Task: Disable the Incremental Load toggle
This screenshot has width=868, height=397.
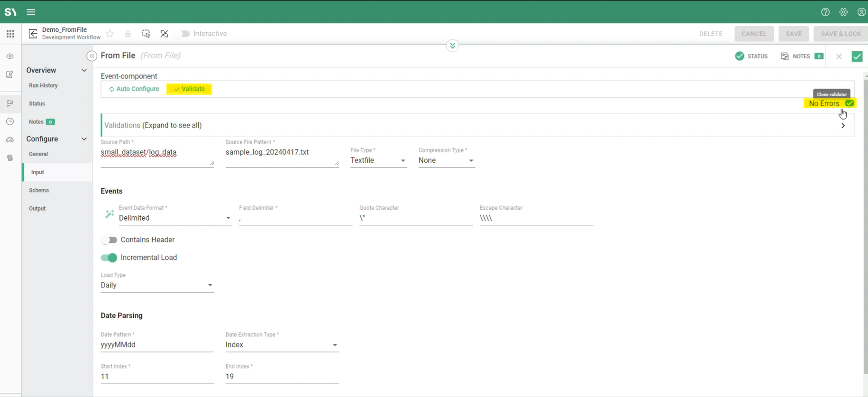Action: [x=109, y=258]
